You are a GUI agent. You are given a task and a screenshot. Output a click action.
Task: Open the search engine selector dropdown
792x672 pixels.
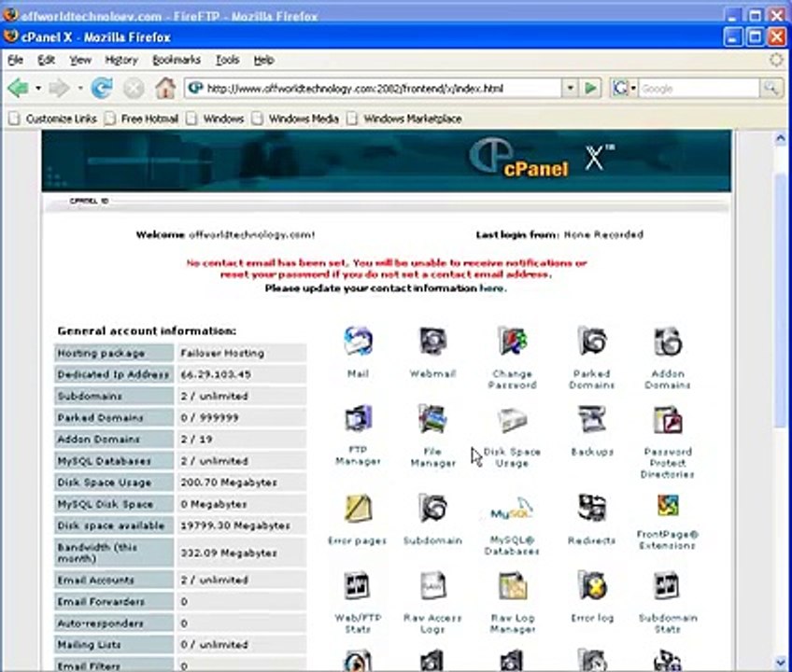[x=624, y=89]
